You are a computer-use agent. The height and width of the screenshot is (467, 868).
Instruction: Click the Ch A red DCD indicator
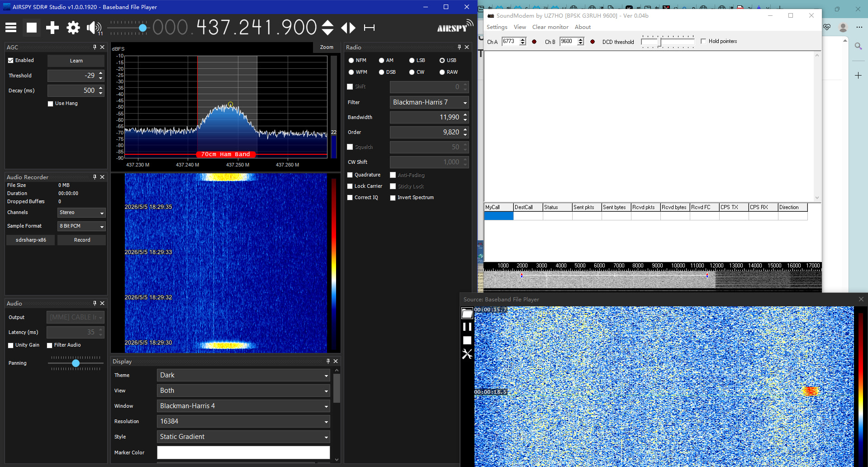[534, 42]
